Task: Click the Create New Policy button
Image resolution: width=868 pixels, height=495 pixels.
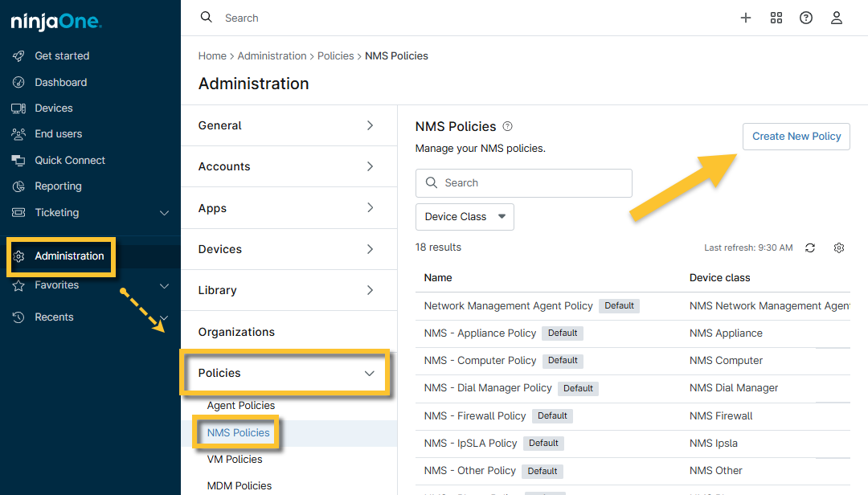Action: coord(796,137)
